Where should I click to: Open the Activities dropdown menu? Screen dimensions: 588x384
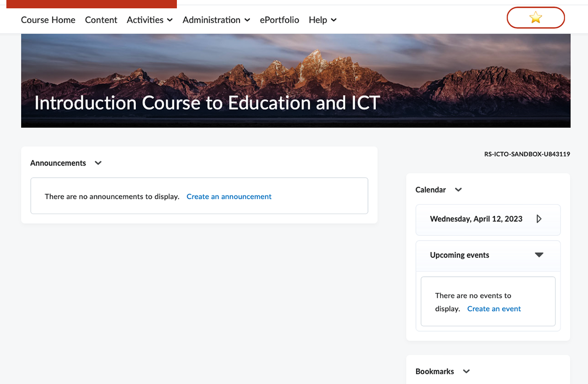[149, 20]
